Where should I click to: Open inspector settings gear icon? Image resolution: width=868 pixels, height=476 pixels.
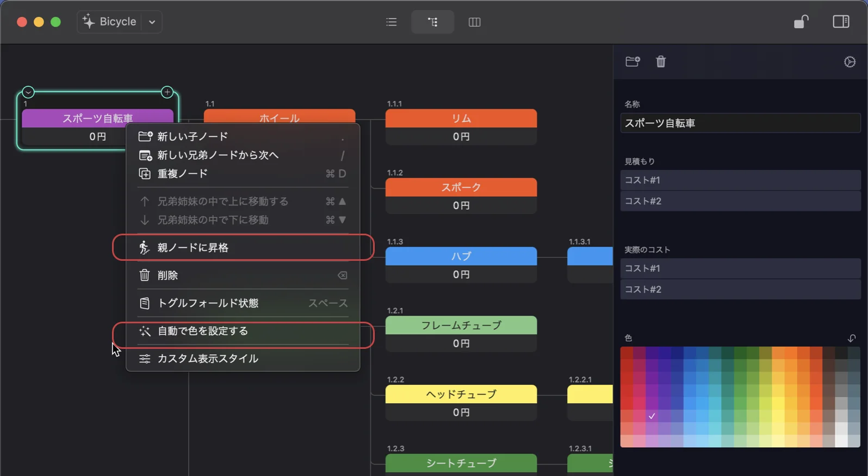coord(850,62)
